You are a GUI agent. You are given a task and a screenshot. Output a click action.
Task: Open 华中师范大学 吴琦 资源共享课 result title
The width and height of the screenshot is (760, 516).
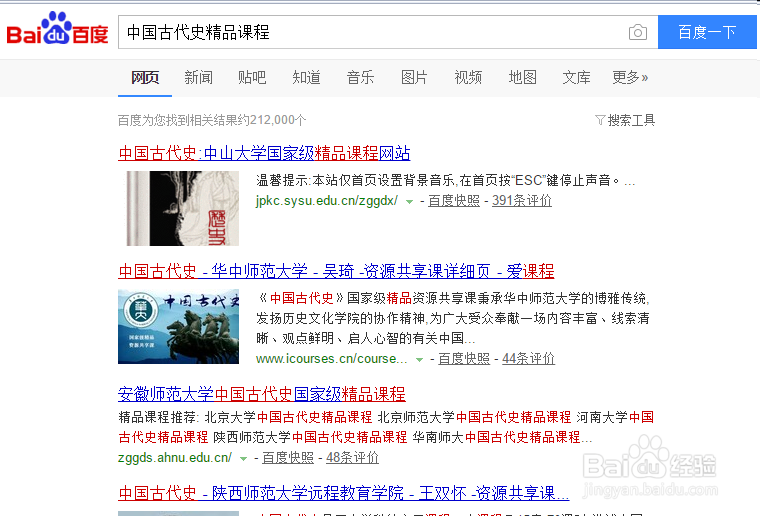coord(336,271)
